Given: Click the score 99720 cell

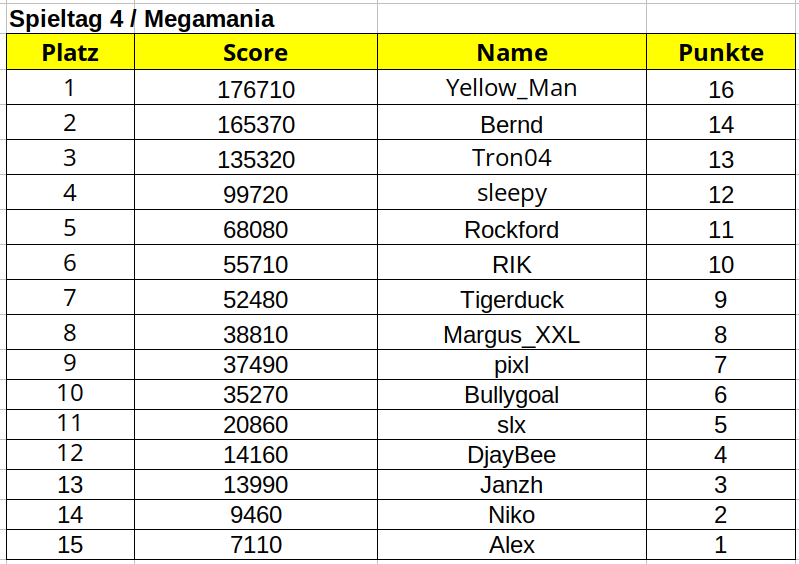Looking at the screenshot, I should point(256,194).
